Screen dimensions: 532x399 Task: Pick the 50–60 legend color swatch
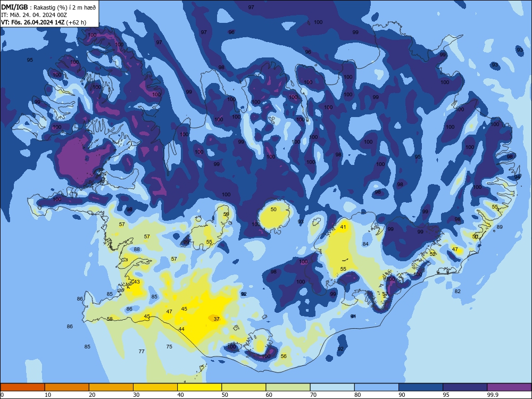click(x=244, y=387)
